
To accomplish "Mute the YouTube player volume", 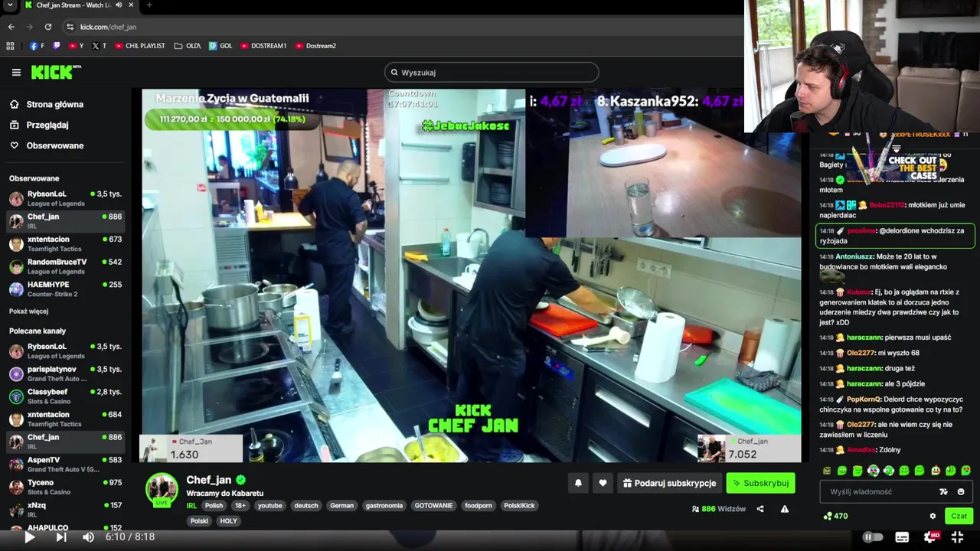I will 88,537.
